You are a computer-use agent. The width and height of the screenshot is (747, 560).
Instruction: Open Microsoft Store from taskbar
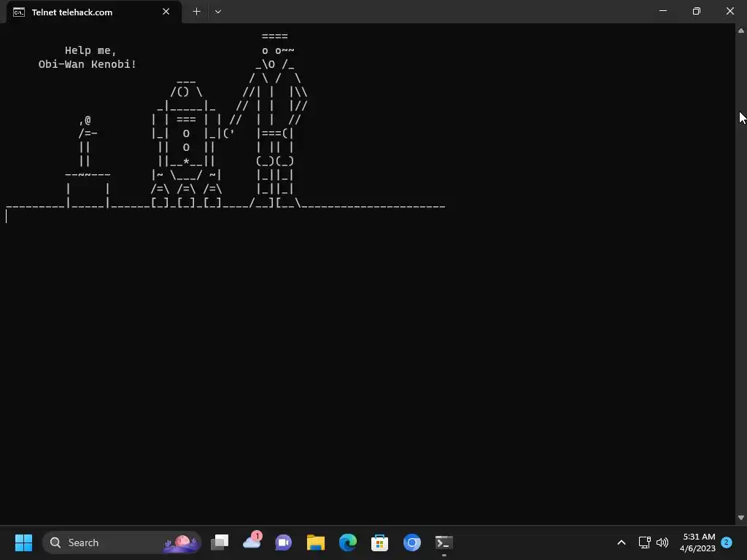(379, 542)
